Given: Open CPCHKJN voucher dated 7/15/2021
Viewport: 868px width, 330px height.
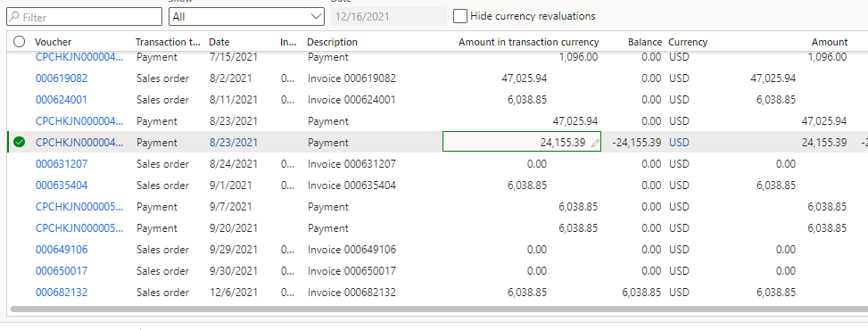Looking at the screenshot, I should 79,57.
